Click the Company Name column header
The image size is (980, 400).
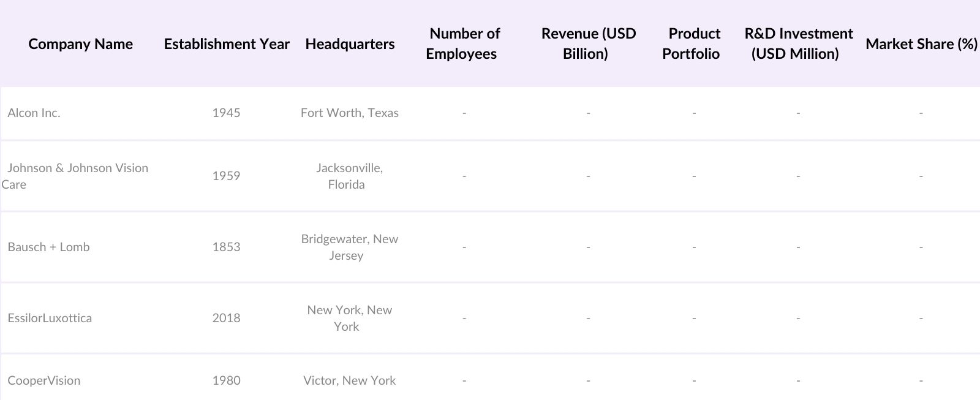[80, 44]
